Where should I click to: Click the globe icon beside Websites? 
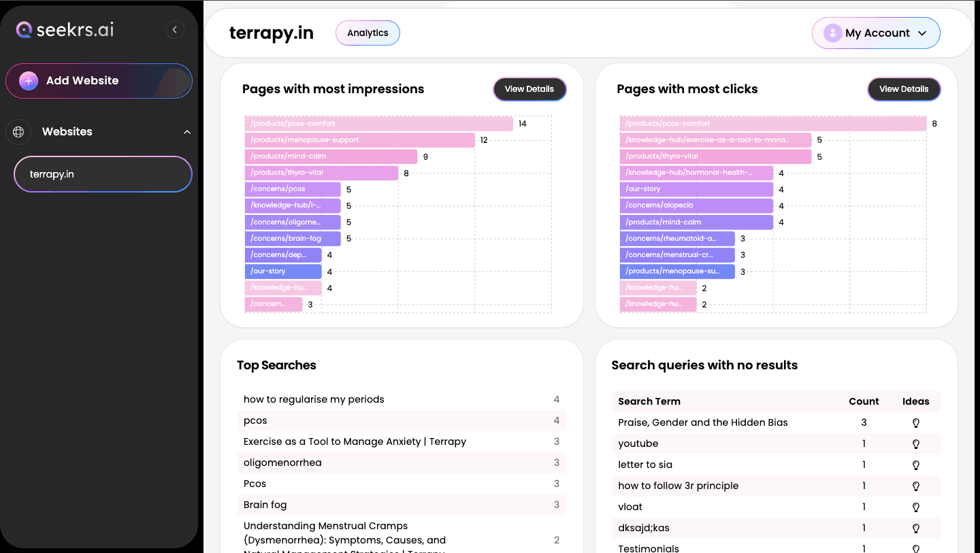click(x=18, y=132)
